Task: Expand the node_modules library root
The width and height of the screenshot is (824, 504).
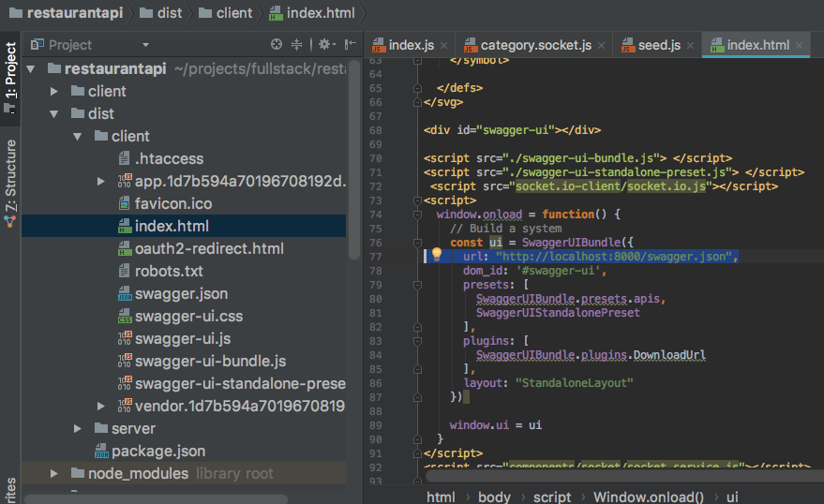Action: pos(53,473)
